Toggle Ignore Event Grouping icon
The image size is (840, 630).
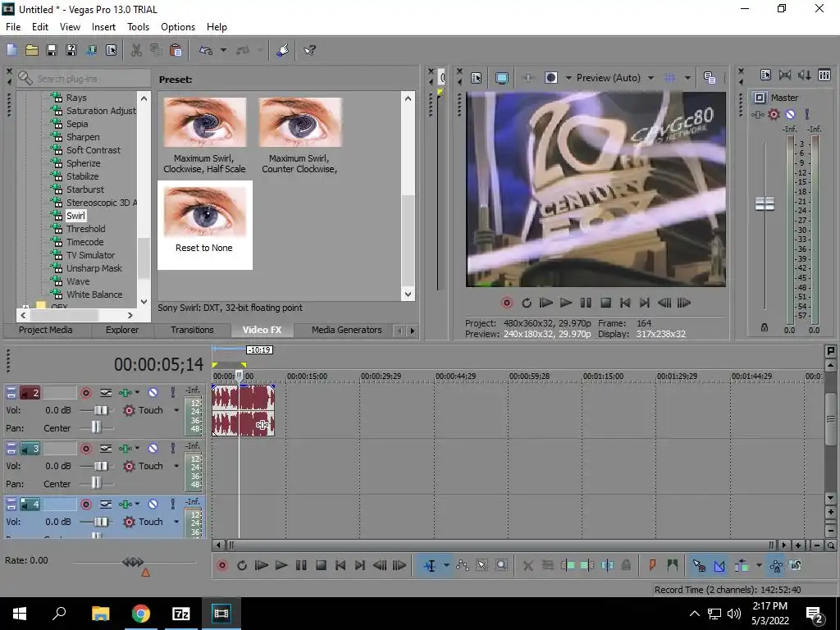796,565
